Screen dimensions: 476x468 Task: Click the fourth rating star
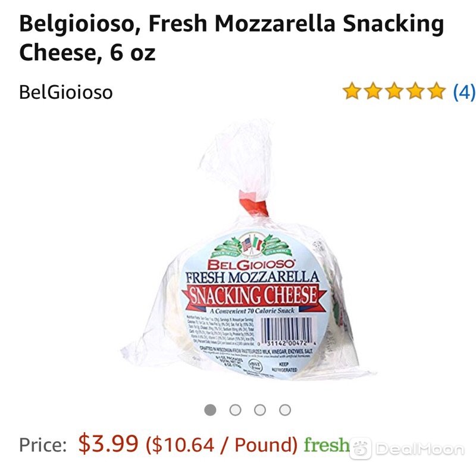415,91
